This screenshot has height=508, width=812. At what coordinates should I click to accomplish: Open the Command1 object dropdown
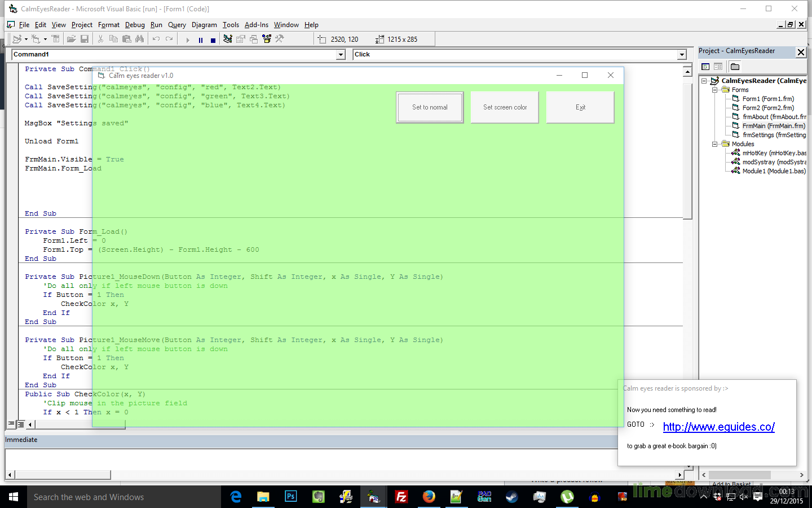point(341,54)
